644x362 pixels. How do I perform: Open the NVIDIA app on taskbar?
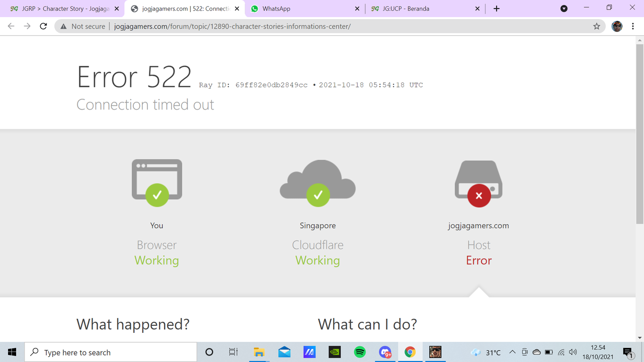click(x=335, y=352)
